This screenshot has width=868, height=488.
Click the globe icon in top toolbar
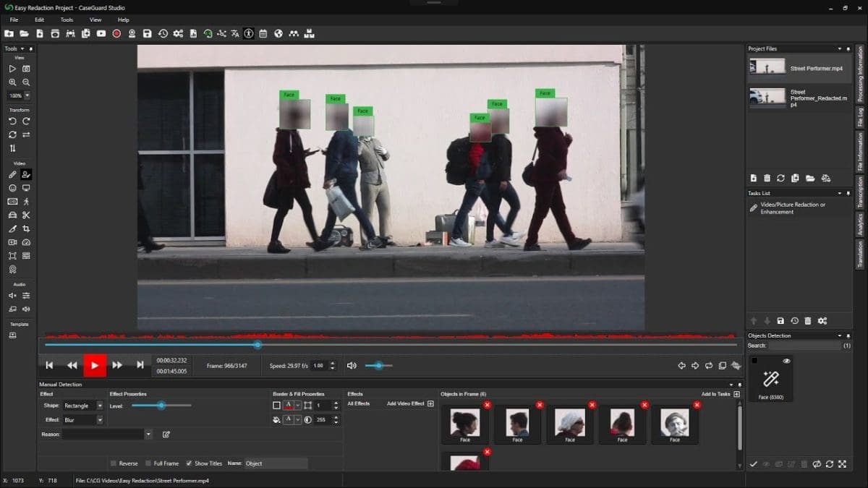pyautogui.click(x=278, y=33)
